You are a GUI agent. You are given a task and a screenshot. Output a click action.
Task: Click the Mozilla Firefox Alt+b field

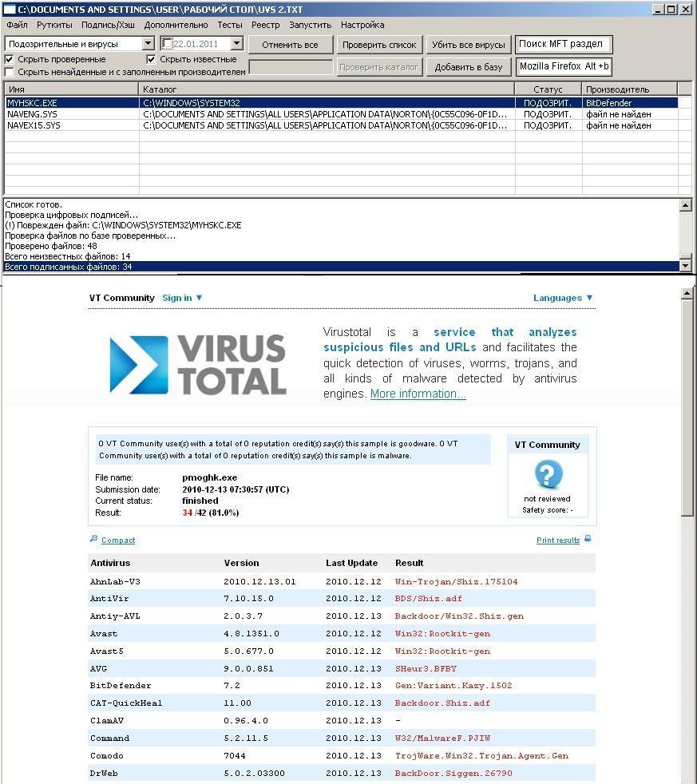tap(564, 66)
